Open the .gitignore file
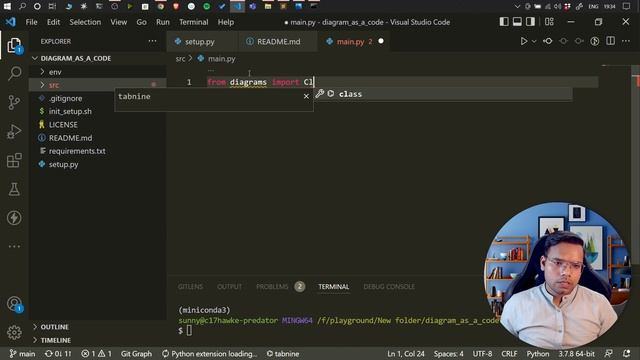 [65, 98]
